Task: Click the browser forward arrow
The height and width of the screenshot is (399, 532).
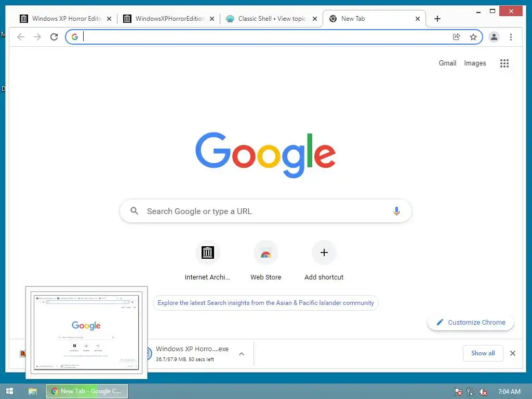Action: [x=37, y=37]
